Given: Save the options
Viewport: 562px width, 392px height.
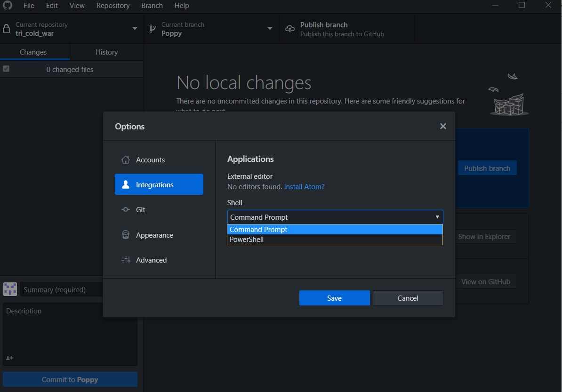Looking at the screenshot, I should click(334, 298).
